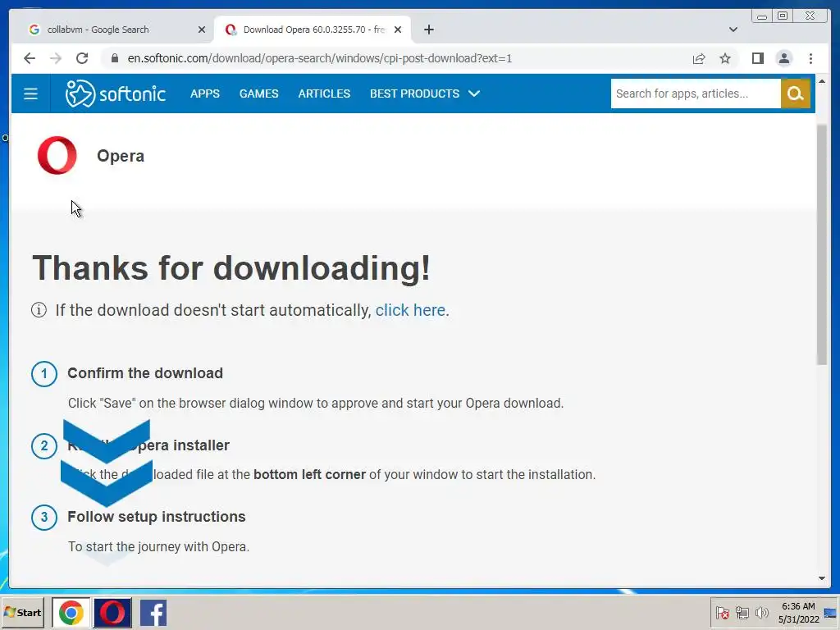
Task: Click the address bar URL
Action: coord(320,58)
